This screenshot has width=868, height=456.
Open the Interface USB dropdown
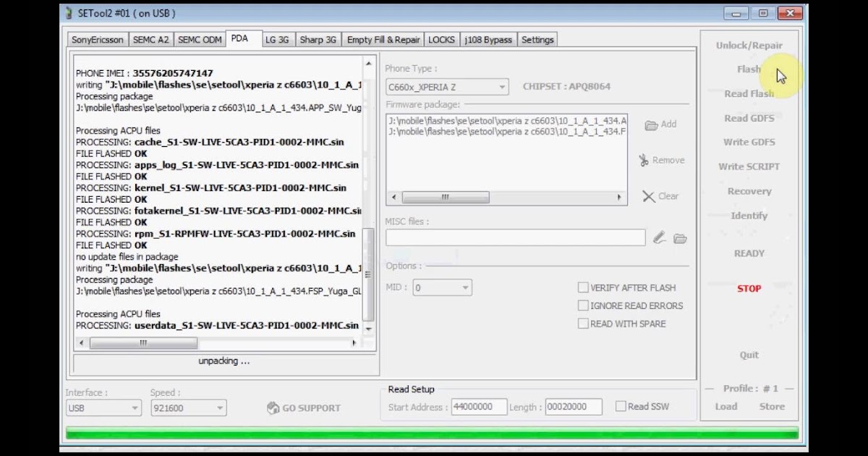click(103, 408)
